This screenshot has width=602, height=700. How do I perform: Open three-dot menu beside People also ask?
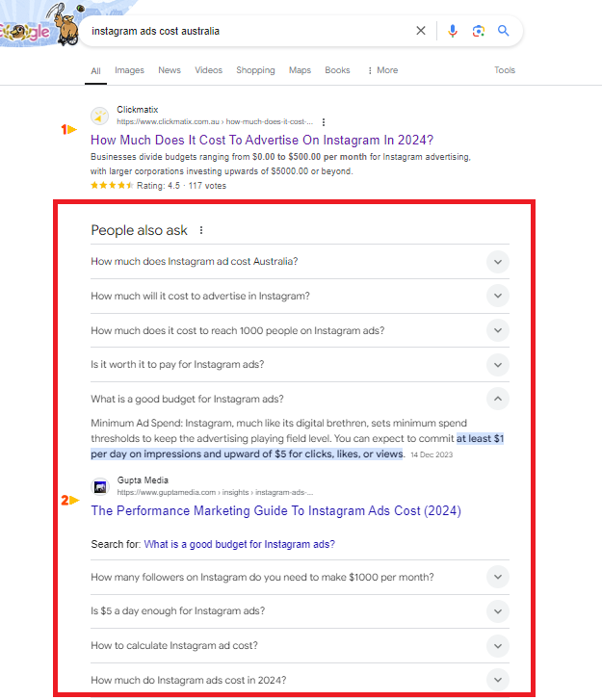[x=201, y=230]
